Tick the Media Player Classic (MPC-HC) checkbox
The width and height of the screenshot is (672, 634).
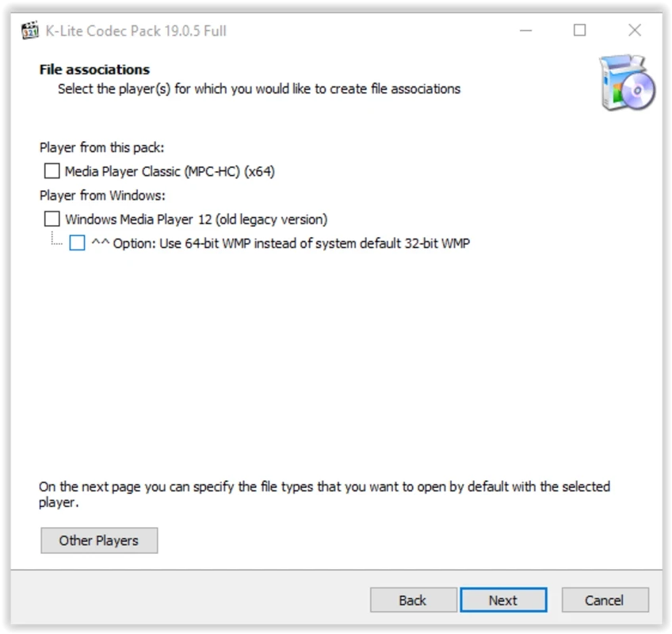[x=52, y=171]
